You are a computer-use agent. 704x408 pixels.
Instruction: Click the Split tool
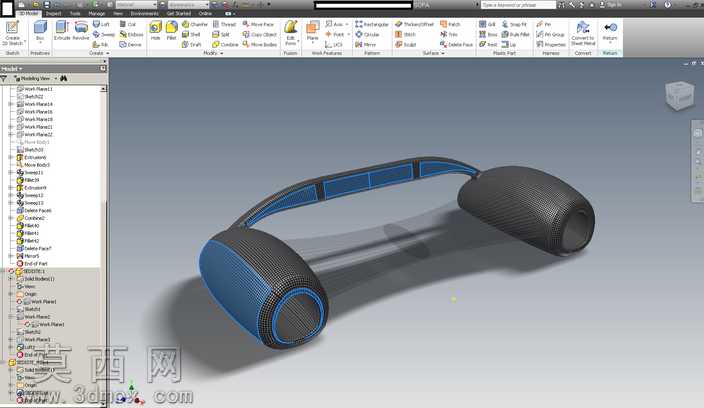[x=221, y=35]
